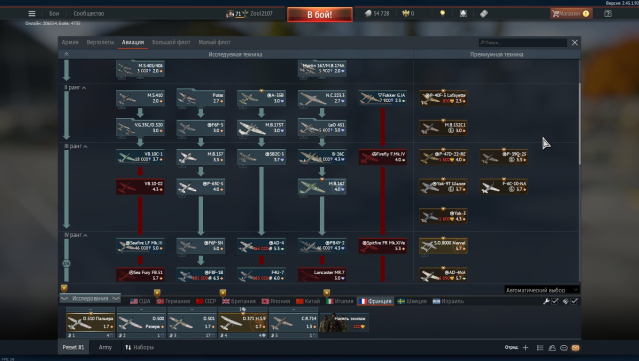Click the golden eagles currency icon
This screenshot has width=639, height=361.
(x=405, y=13)
